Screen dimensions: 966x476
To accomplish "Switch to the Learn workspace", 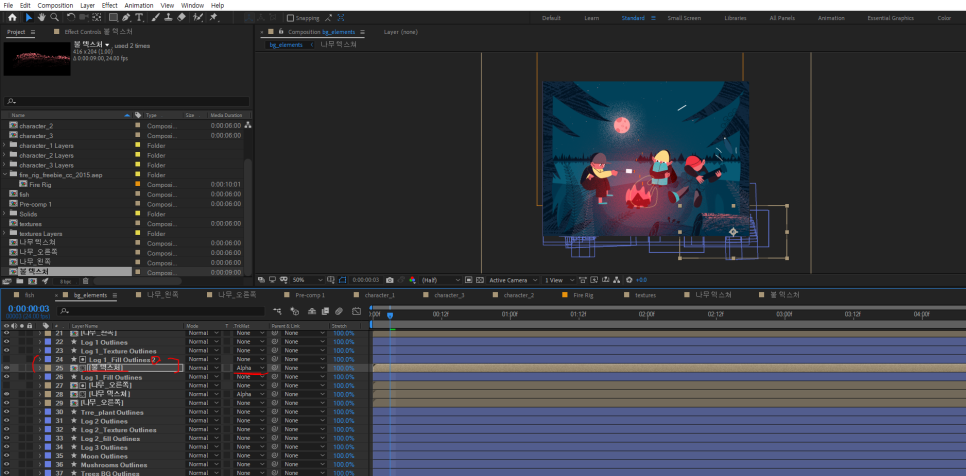I will 591,18.
